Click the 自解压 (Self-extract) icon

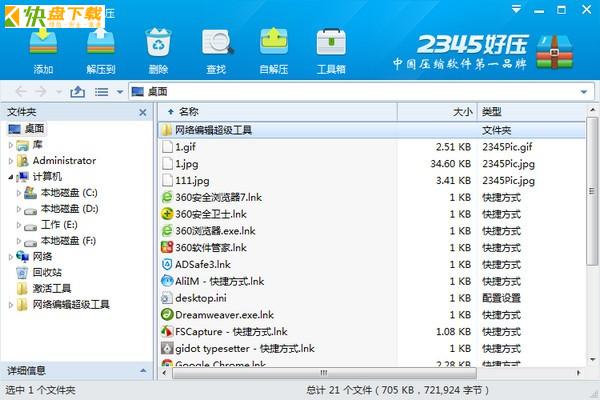point(274,41)
